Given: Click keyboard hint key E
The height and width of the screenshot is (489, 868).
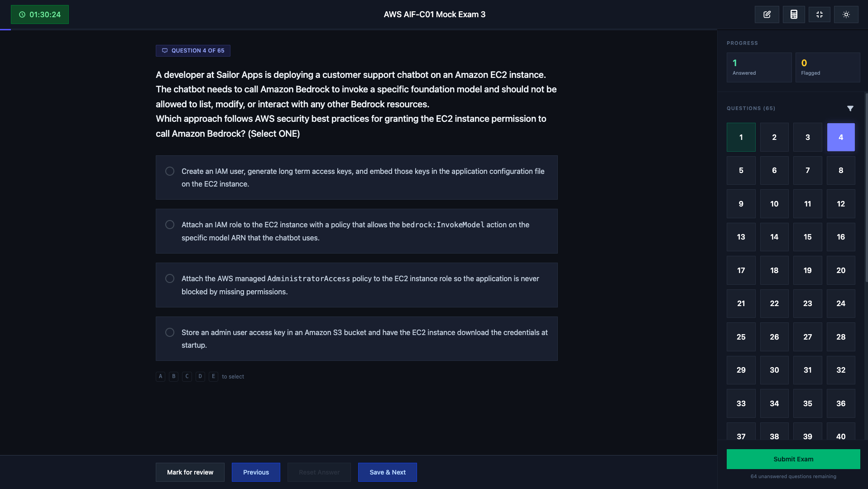Looking at the screenshot, I should [x=213, y=376].
